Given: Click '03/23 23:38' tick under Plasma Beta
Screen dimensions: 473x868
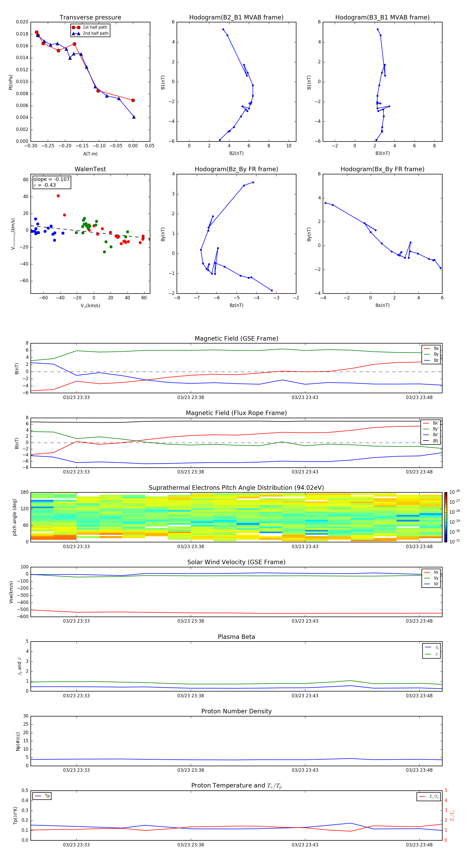Looking at the screenshot, I should click(191, 696).
